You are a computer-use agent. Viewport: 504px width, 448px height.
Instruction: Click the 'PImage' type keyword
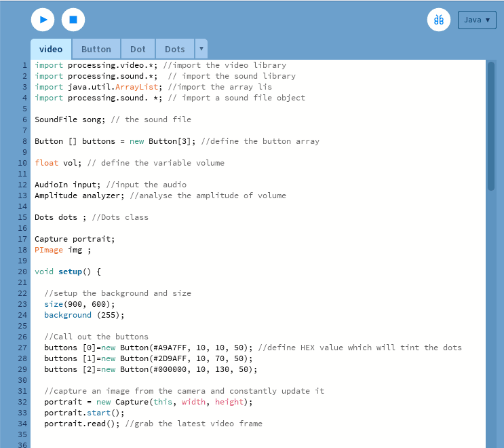point(49,250)
